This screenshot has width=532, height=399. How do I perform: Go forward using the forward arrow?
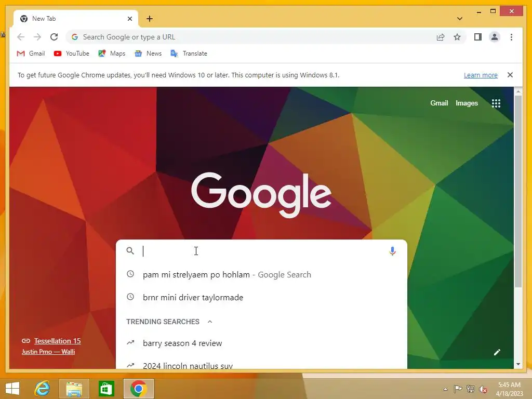[x=37, y=37]
